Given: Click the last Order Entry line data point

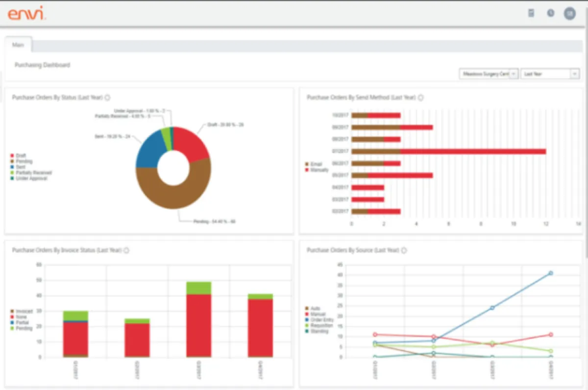Looking at the screenshot, I should coord(551,273).
